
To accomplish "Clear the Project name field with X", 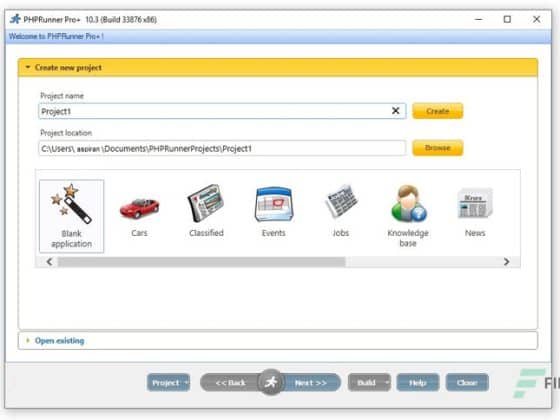I will click(x=395, y=111).
